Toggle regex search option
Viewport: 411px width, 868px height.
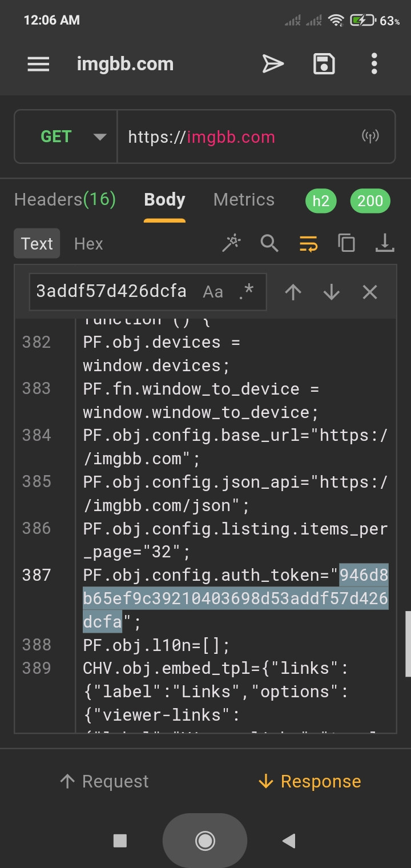(x=247, y=292)
